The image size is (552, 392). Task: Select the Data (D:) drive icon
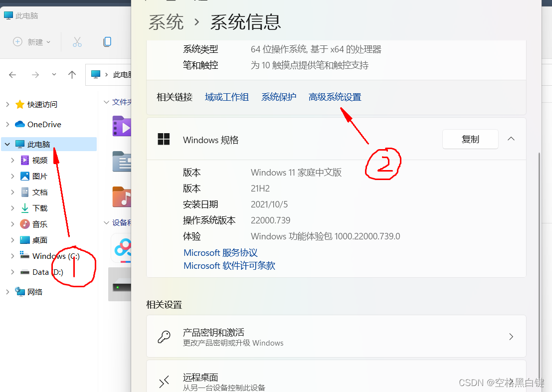click(x=24, y=272)
